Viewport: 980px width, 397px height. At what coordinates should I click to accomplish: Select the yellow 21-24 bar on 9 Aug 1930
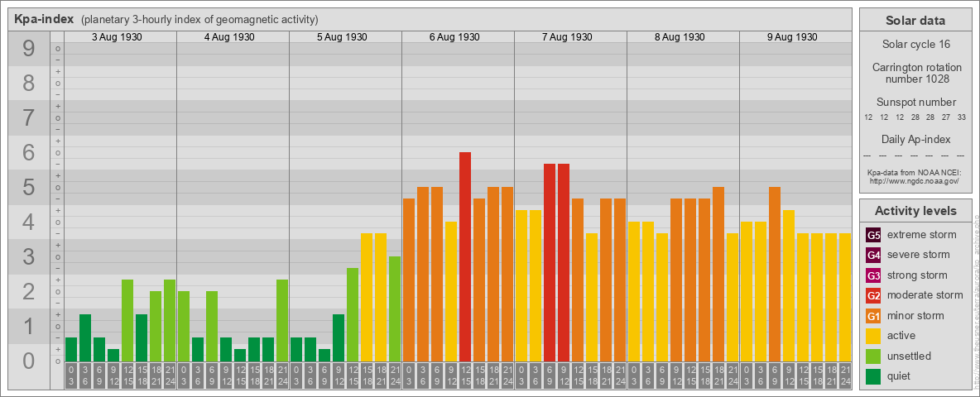click(x=845, y=297)
